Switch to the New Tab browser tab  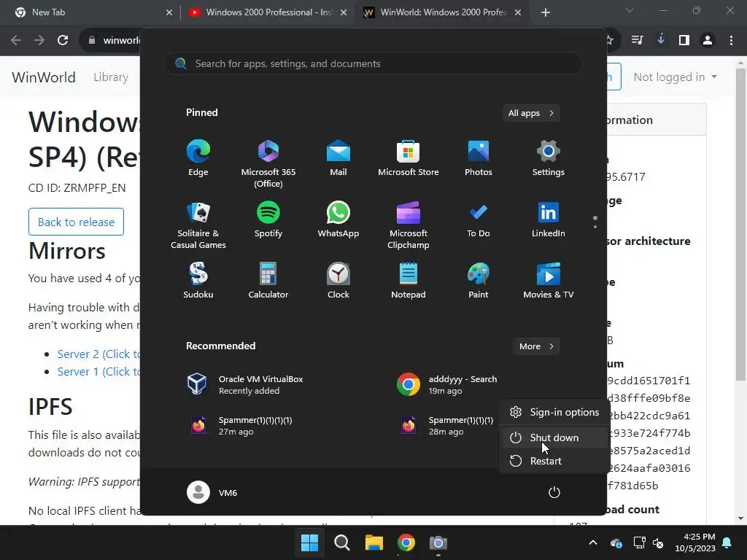(90, 12)
